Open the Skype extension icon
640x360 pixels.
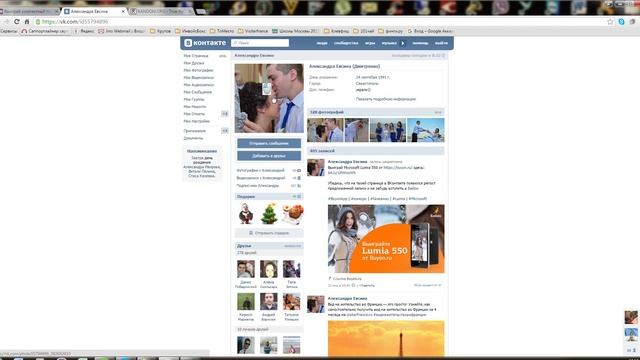click(x=621, y=22)
